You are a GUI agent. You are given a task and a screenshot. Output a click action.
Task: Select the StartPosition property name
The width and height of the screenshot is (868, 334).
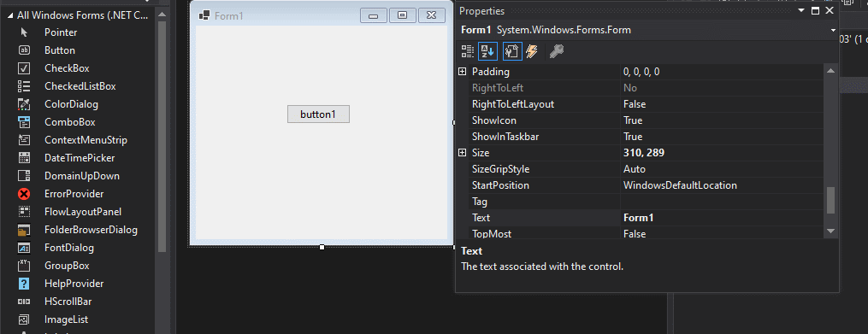click(x=500, y=185)
